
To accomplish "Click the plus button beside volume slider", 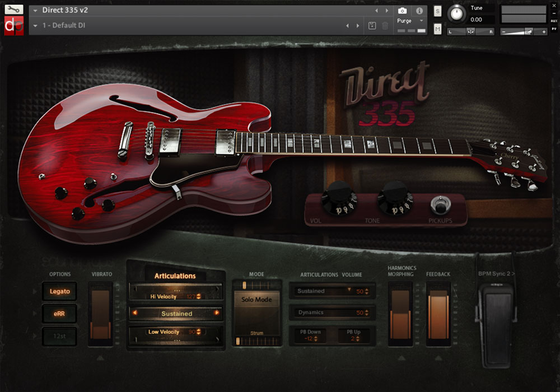I will coord(544,32).
